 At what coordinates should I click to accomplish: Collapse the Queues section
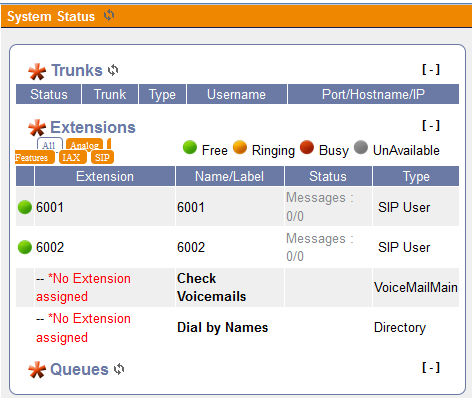431,367
